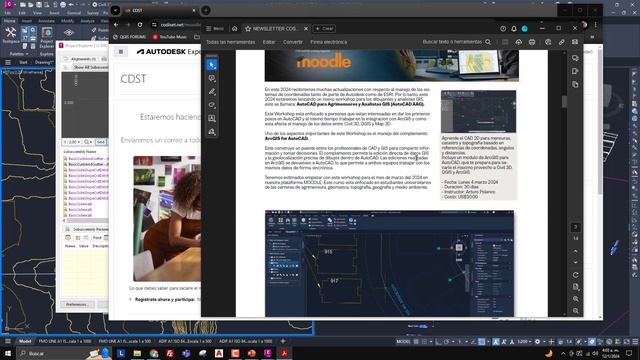
Task: Select the freehand draw tool in Acrobat sidebar
Action: tap(212, 105)
